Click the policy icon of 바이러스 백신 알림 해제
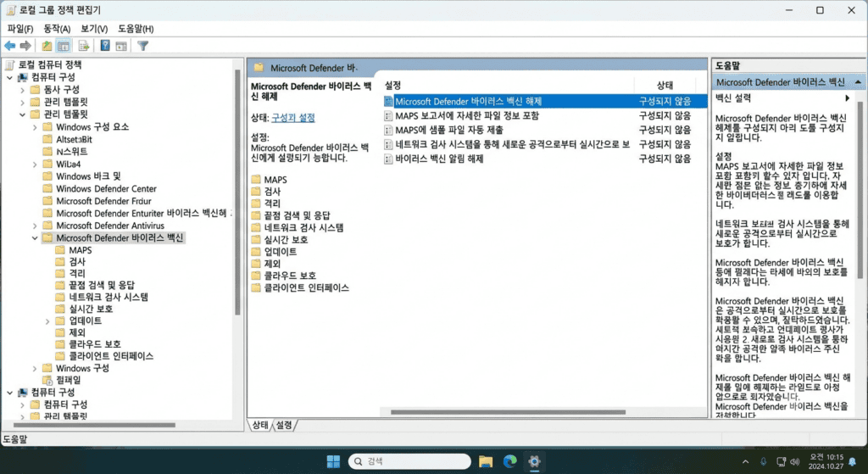This screenshot has width=868, height=474. pyautogui.click(x=388, y=159)
